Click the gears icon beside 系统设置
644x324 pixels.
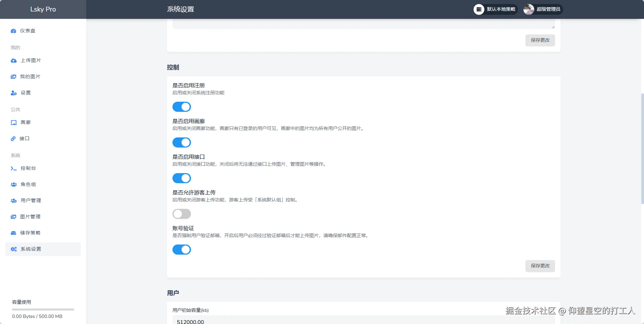coord(13,249)
